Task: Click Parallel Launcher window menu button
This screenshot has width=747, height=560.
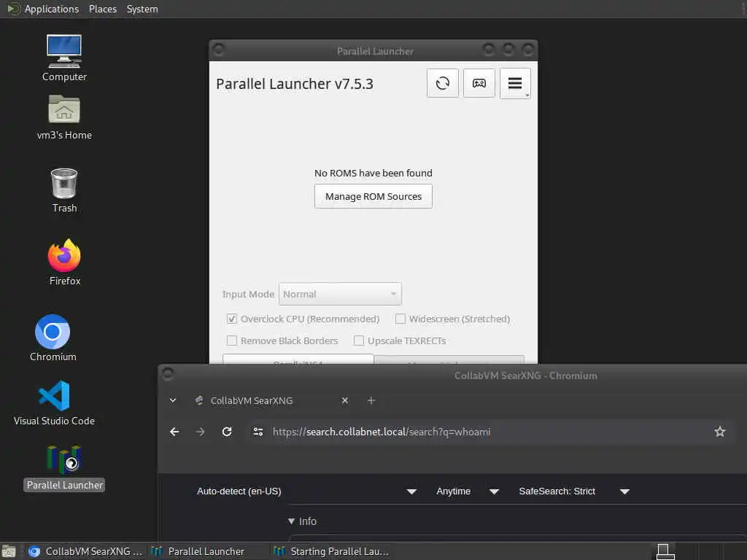Action: 219,49
